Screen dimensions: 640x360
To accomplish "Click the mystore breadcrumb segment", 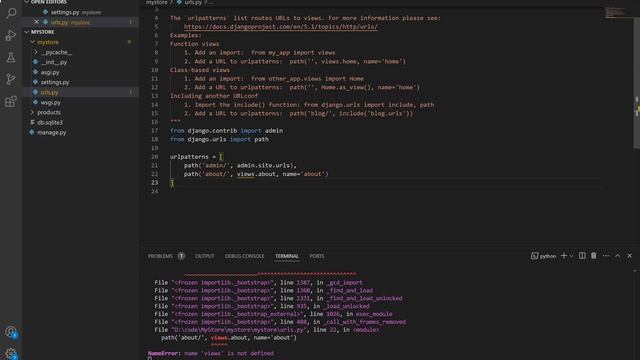I will pyautogui.click(x=157, y=2).
